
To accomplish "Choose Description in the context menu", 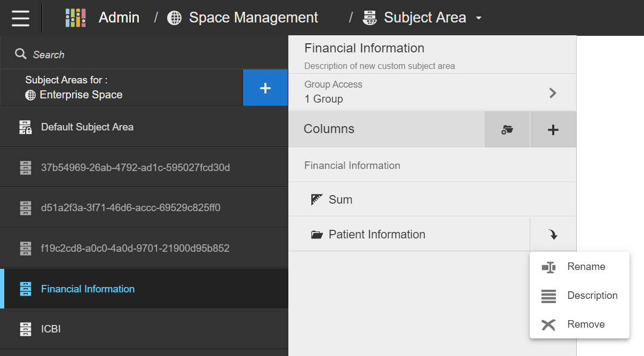I will (592, 296).
